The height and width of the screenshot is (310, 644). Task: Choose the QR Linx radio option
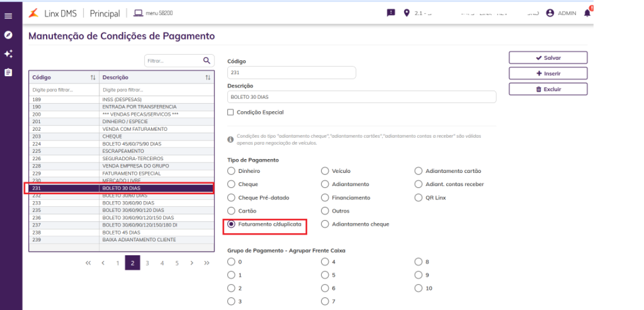[x=419, y=198]
